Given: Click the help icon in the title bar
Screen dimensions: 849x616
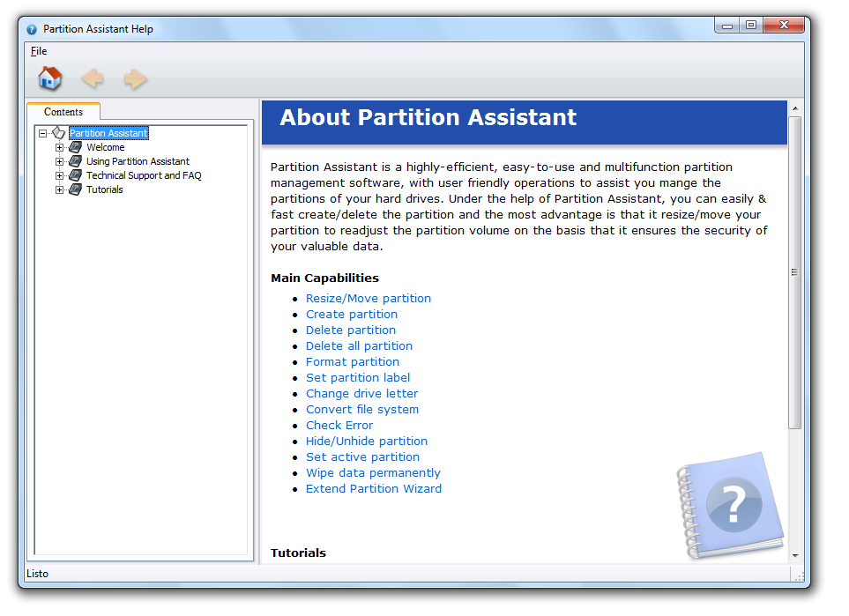Looking at the screenshot, I should tap(32, 29).
